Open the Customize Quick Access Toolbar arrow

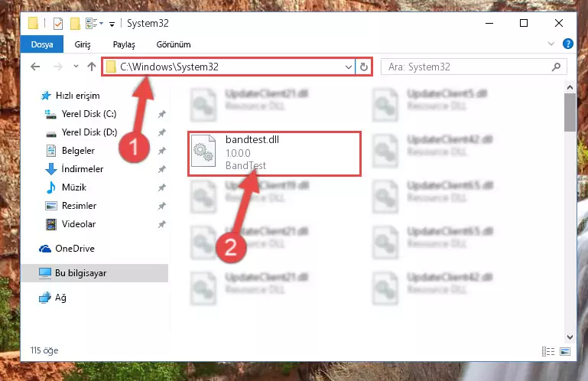click(112, 24)
